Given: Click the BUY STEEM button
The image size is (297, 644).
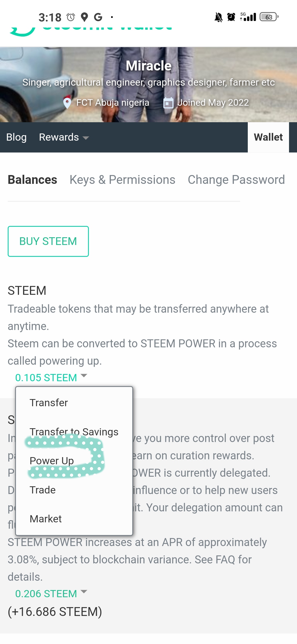Looking at the screenshot, I should click(48, 241).
